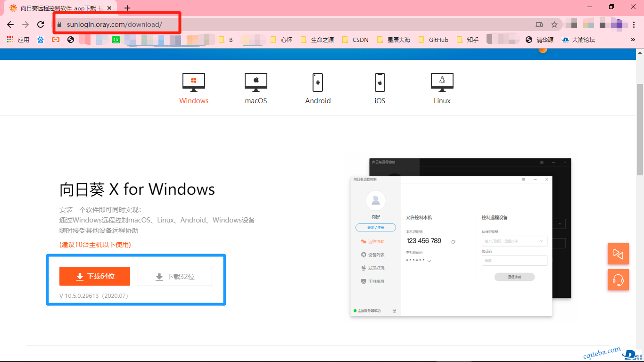The height and width of the screenshot is (362, 644).
Task: Click the Sunlogin app preview image
Action: pos(461,237)
